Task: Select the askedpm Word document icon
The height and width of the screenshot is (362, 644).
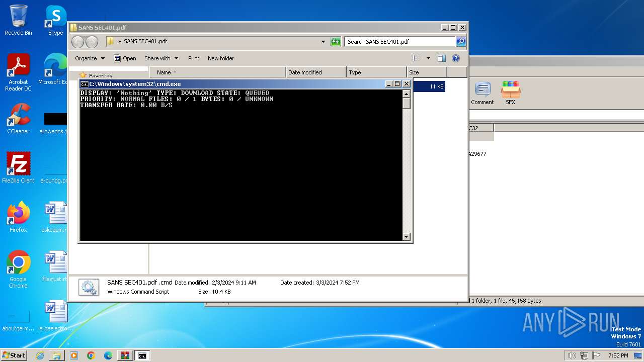Action: pyautogui.click(x=55, y=217)
